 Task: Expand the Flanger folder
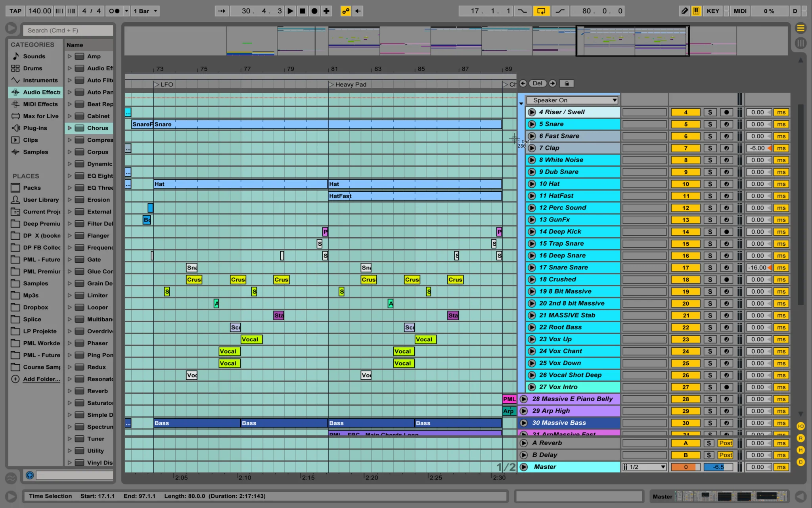[70, 235]
